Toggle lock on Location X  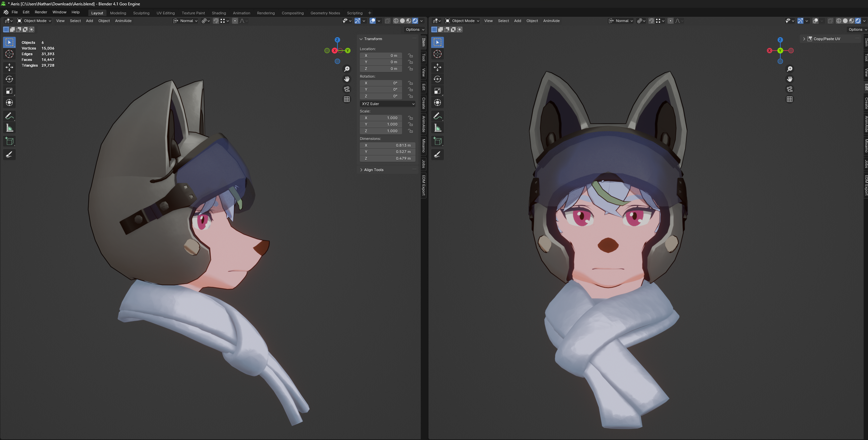point(410,56)
